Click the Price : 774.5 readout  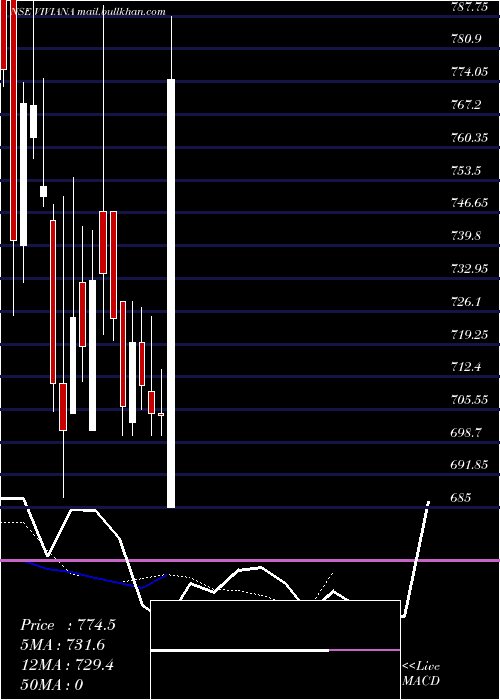(68, 625)
